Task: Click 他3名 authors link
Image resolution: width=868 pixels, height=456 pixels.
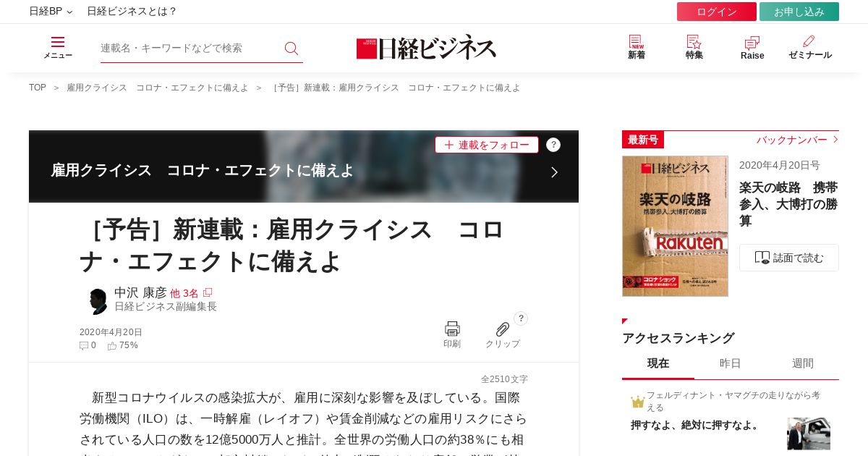Action: coord(184,293)
